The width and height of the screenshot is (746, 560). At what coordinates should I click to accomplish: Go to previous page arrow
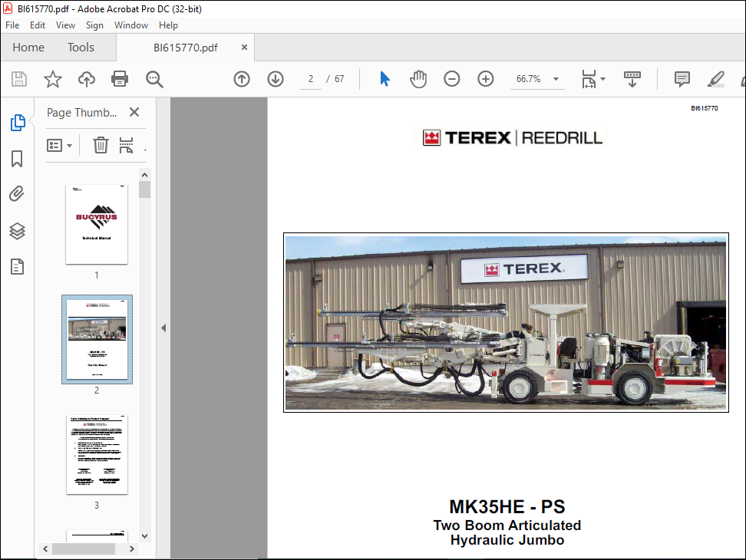(242, 79)
